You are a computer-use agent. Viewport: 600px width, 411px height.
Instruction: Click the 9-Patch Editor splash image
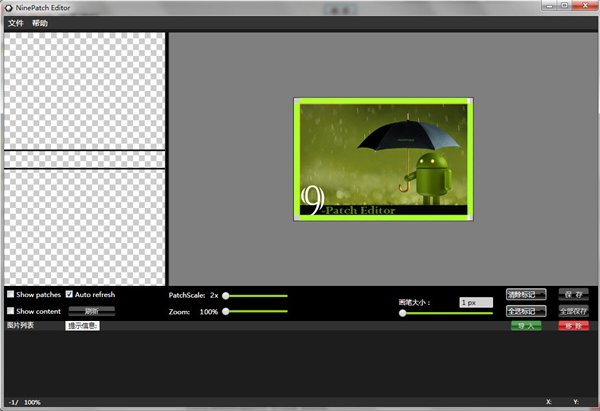click(383, 159)
